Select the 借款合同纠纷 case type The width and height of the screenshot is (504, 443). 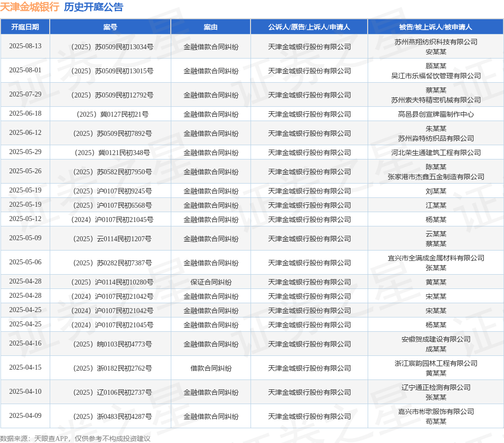pyautogui.click(x=211, y=368)
